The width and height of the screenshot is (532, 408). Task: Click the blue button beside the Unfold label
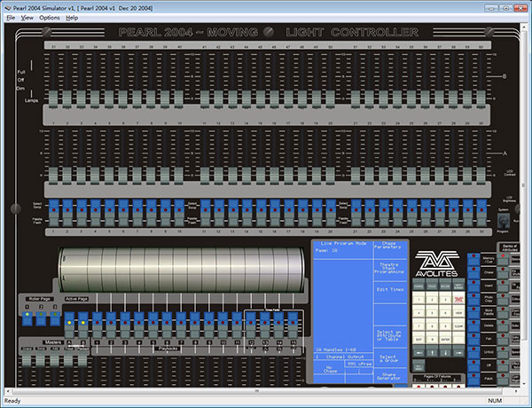pos(473,352)
